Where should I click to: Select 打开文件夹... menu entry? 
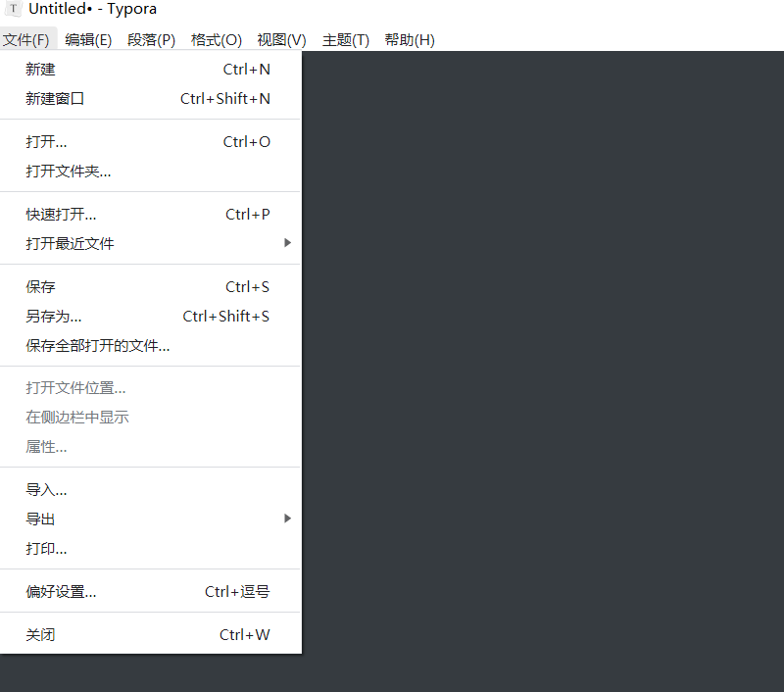click(151, 171)
